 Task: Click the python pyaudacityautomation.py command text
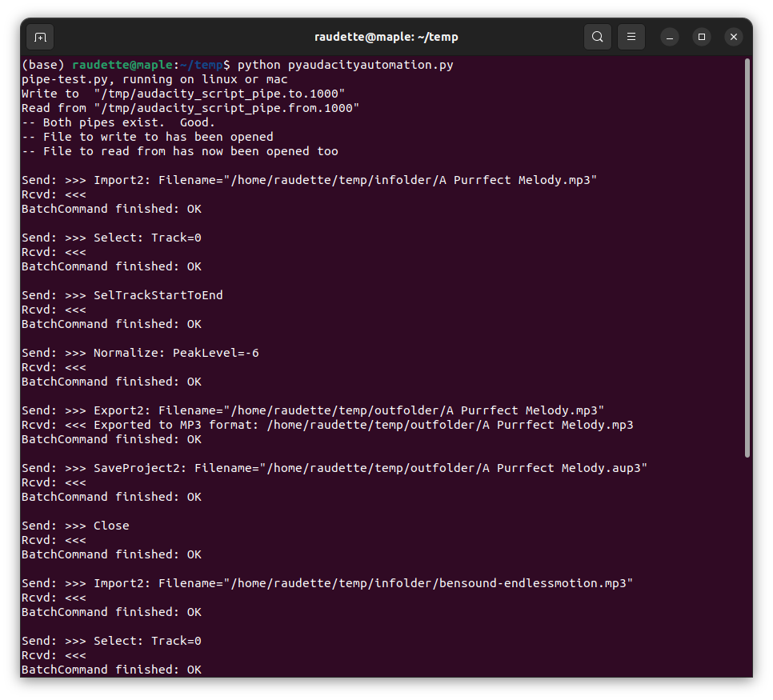point(345,65)
